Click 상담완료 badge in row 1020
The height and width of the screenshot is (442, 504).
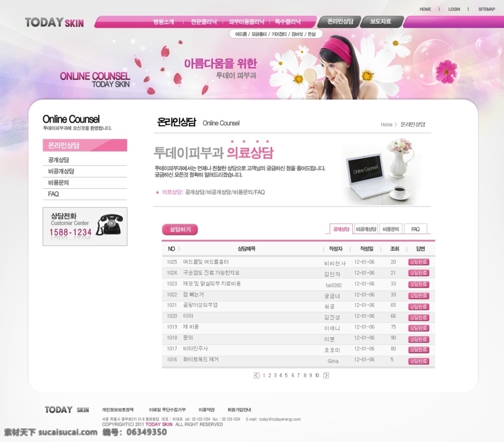418,318
